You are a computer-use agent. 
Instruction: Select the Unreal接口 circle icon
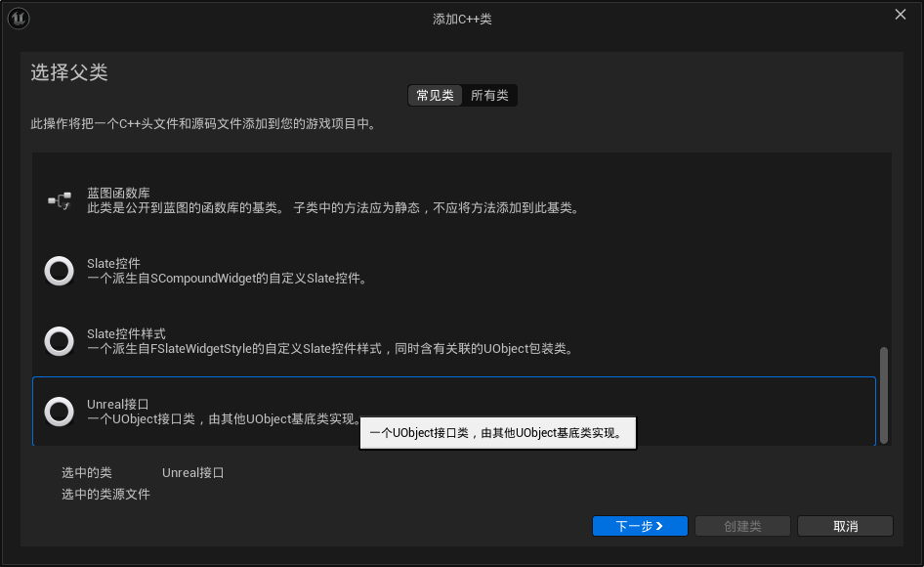[59, 412]
